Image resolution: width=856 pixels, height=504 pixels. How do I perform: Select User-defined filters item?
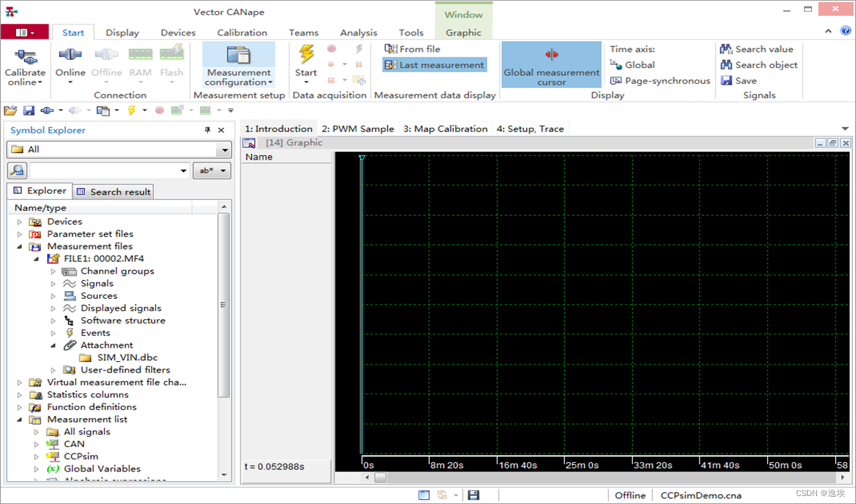125,370
